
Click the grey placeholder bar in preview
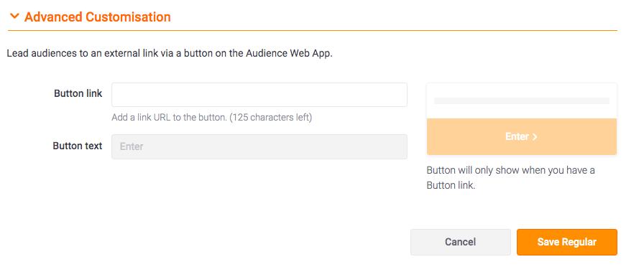coord(522,100)
